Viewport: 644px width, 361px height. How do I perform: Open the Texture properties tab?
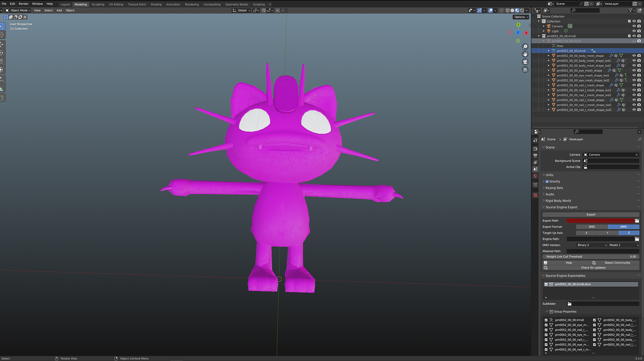pyautogui.click(x=535, y=195)
